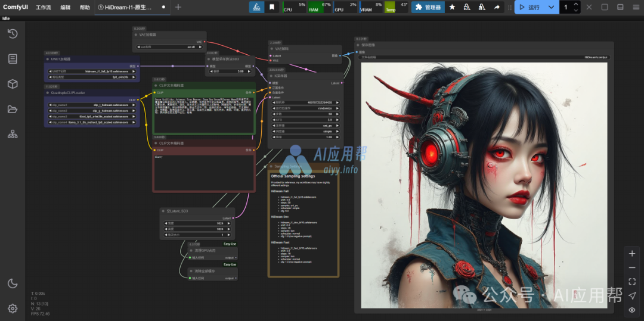Open the node tree sidebar icon
The height and width of the screenshot is (321, 644).
[x=13, y=134]
